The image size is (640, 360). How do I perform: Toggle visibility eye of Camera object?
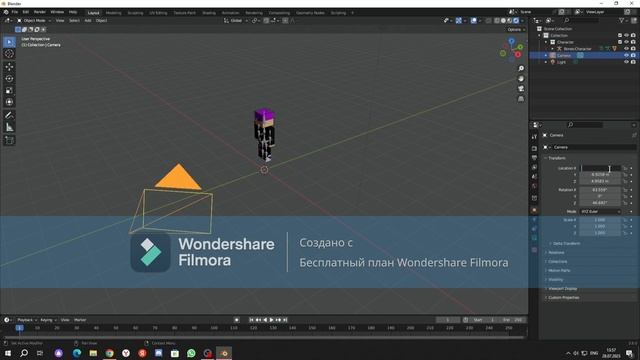(627, 55)
